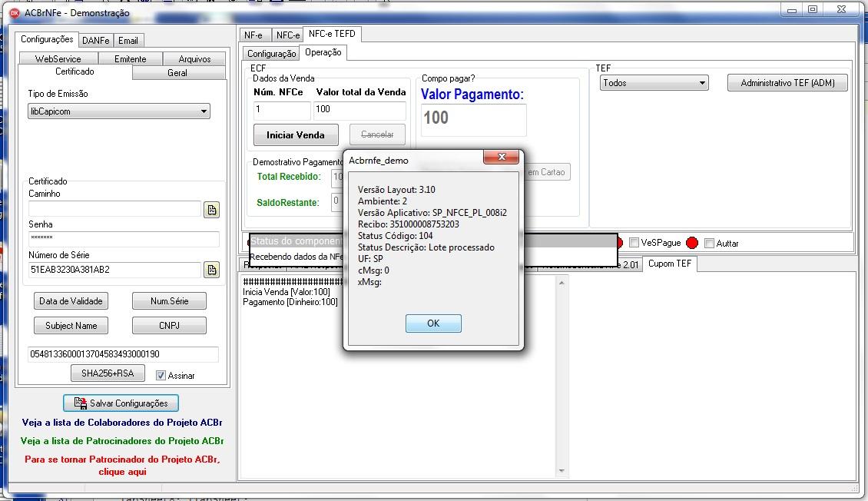Image resolution: width=868 pixels, height=501 pixels.
Task: Open the Patrocinadores do Projeto ACBr link
Action: [122, 441]
